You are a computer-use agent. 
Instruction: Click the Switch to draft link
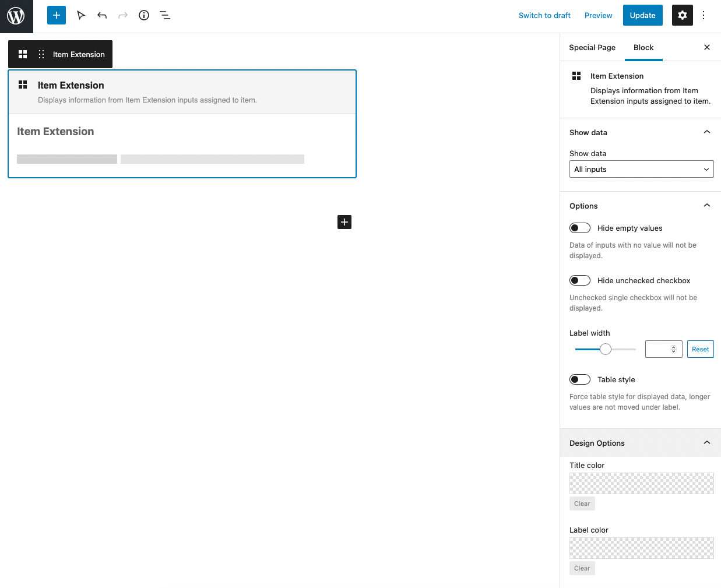click(544, 15)
